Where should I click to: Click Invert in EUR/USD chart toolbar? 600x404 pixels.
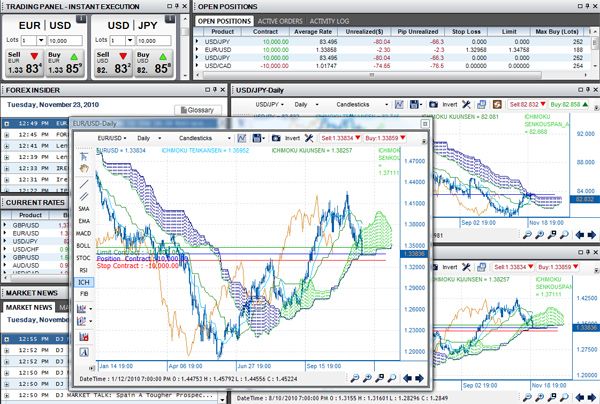pos(292,138)
